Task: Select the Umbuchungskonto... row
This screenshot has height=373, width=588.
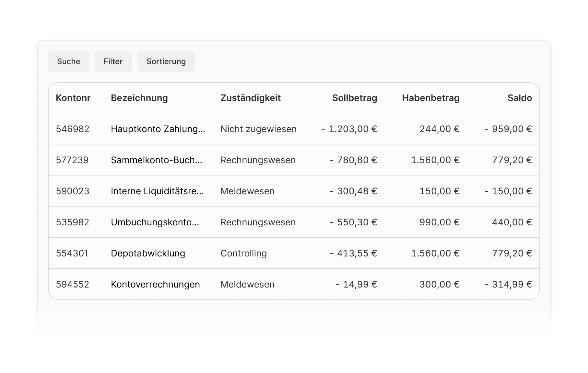Action: 294,222
